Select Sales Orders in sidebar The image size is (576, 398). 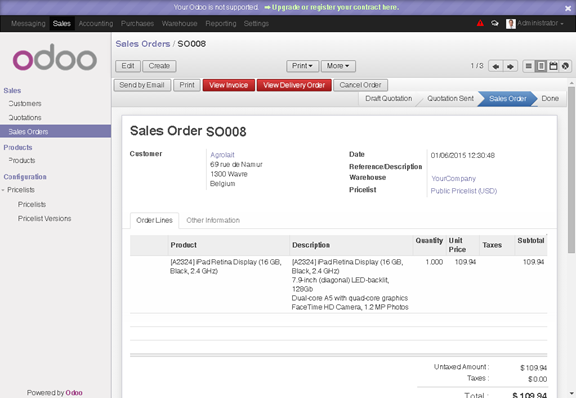point(55,132)
